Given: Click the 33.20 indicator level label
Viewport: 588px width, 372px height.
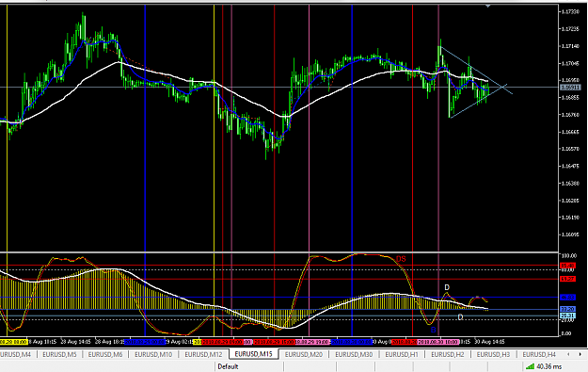Looking at the screenshot, I should point(567,309).
